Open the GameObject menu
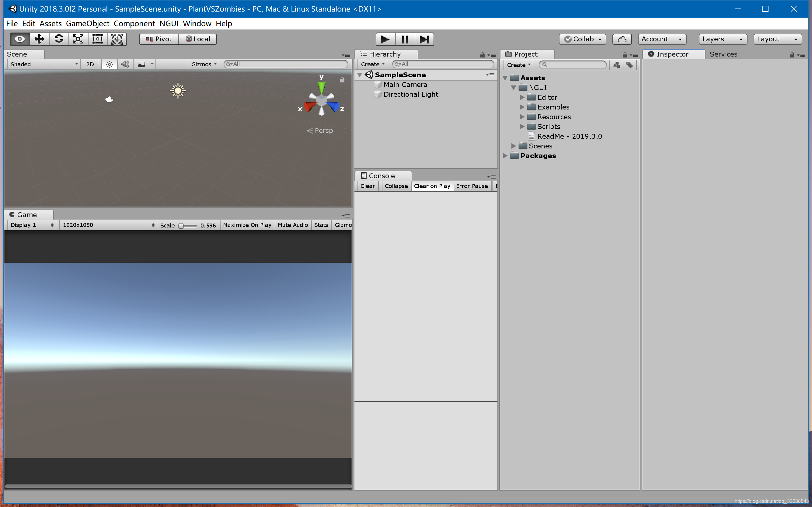Viewport: 812px width, 507px height. 88,23
